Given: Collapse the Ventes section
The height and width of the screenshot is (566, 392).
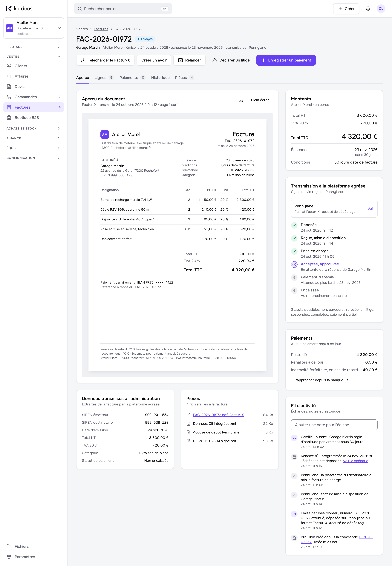Looking at the screenshot, I should point(34,57).
